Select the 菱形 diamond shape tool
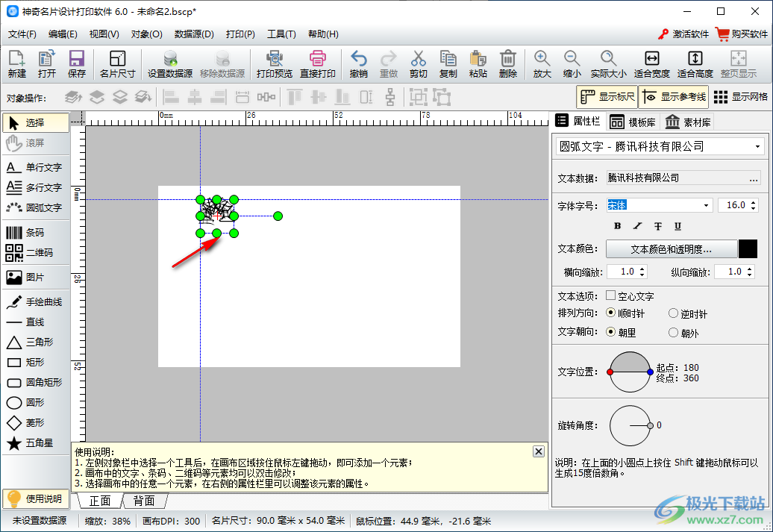773x532 pixels. [36, 422]
